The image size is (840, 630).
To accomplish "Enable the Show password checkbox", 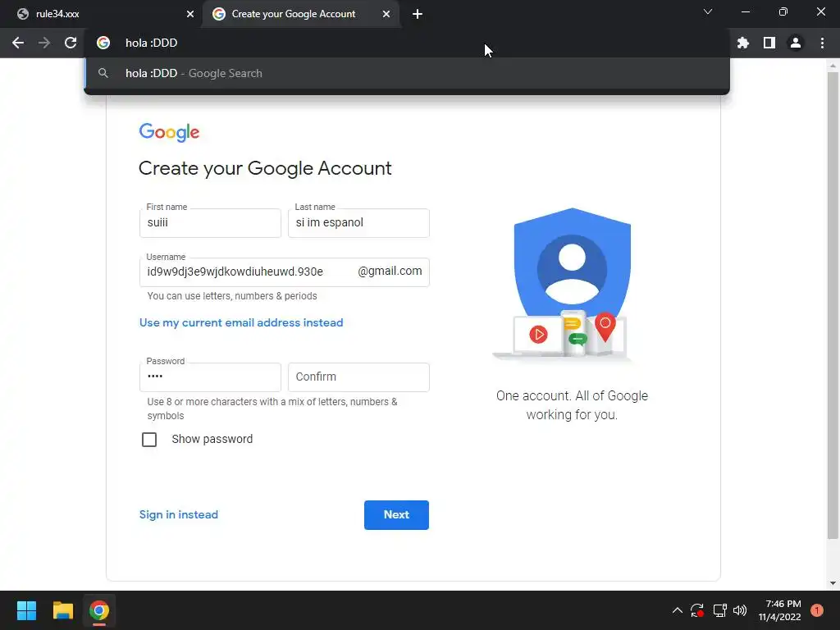I will 149,440.
